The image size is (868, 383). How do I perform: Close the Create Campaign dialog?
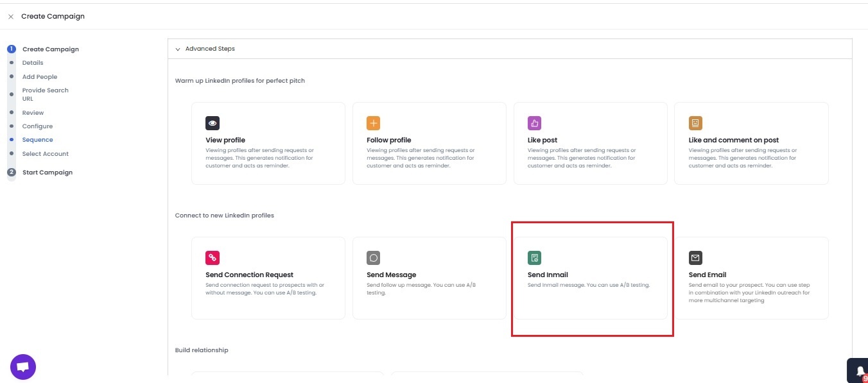pyautogui.click(x=11, y=17)
